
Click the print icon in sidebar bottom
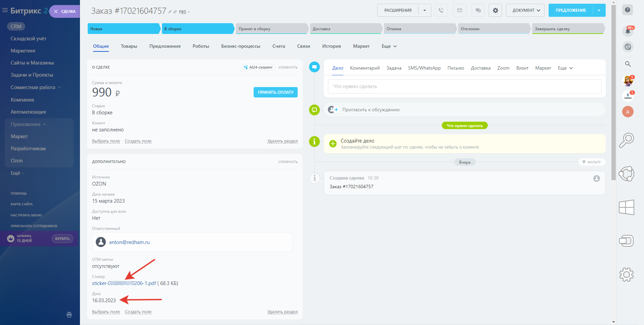tap(69, 315)
